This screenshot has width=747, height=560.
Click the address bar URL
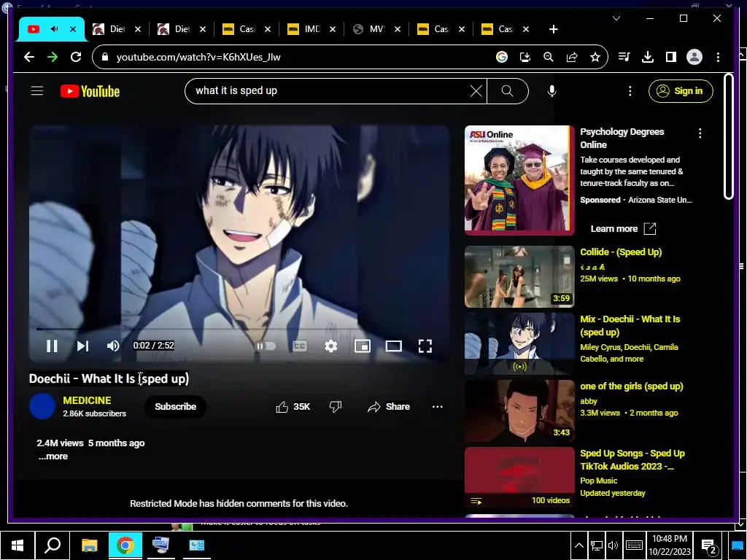pyautogui.click(x=198, y=57)
